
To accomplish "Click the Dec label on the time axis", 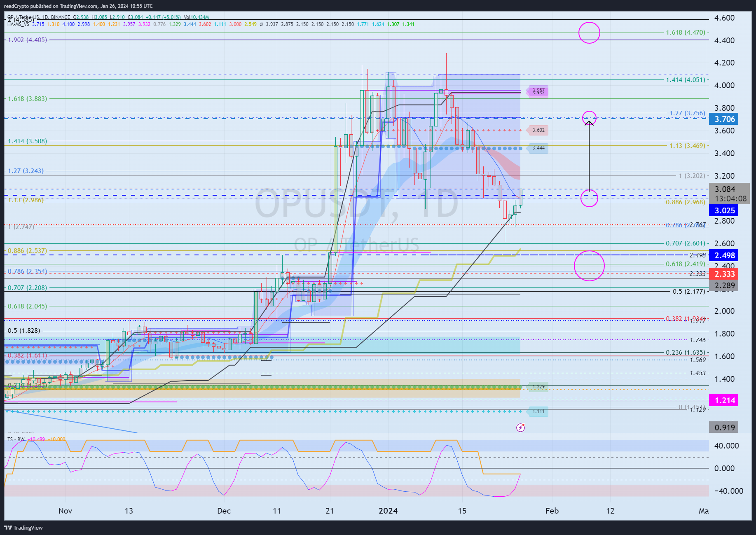I will 224,511.
